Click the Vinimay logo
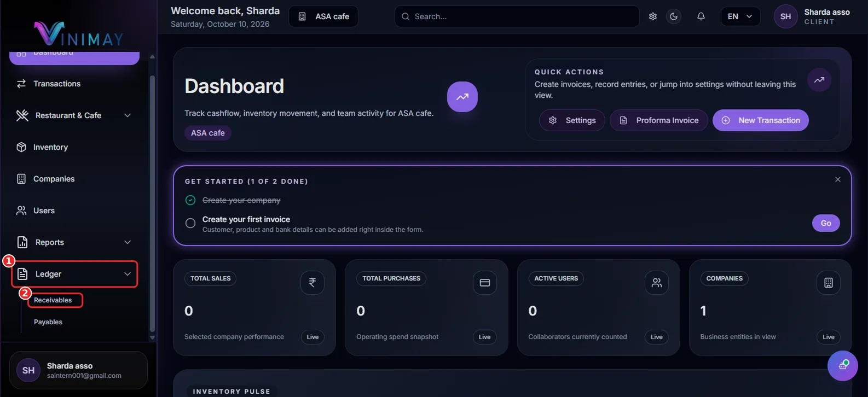Image resolution: width=868 pixels, height=397 pixels. point(79,33)
